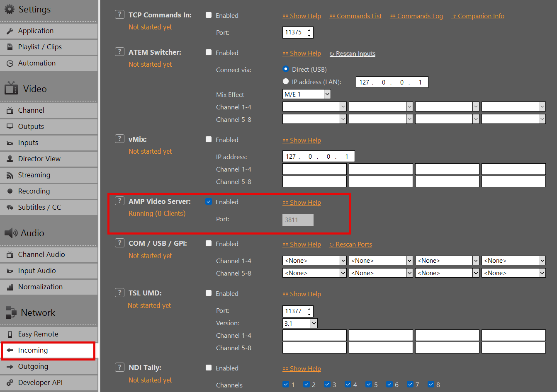Select the Direct (USB) radio option
Image resolution: width=557 pixels, height=392 pixels.
coord(286,69)
